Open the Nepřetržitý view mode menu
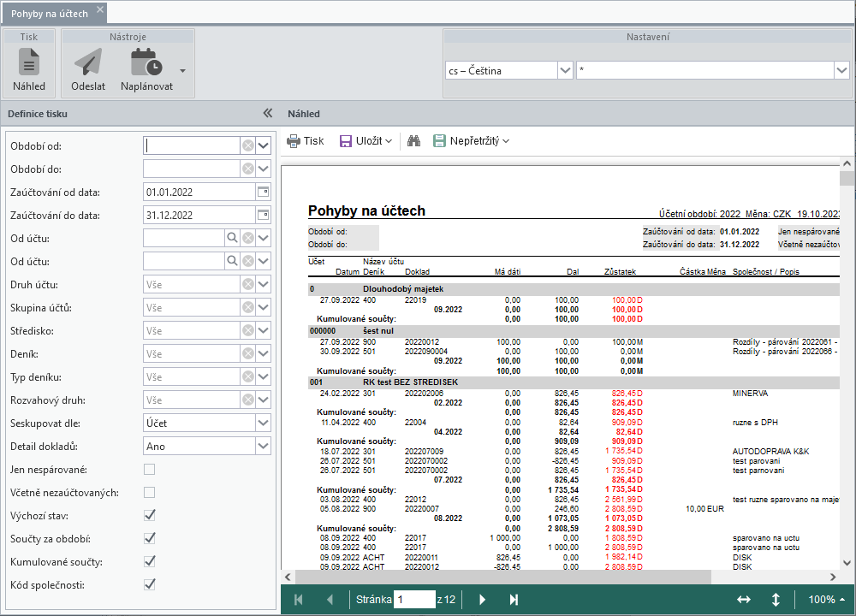Image resolution: width=856 pixels, height=616 pixels. point(472,140)
